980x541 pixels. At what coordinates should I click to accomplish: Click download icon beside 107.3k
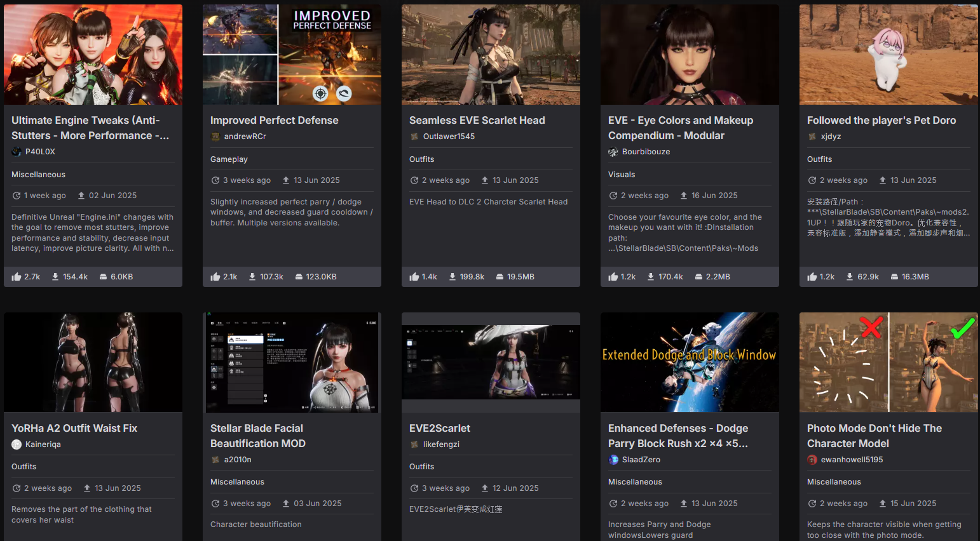252,277
